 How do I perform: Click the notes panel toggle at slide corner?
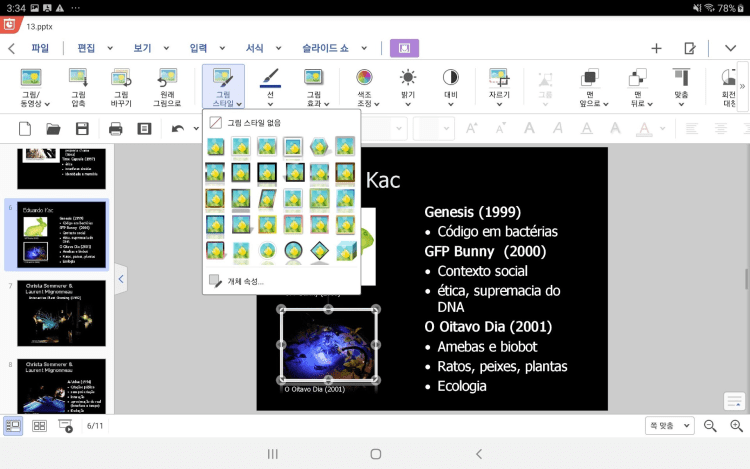point(734,401)
